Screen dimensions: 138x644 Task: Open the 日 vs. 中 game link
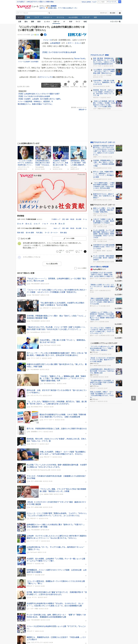(x=20, y=224)
